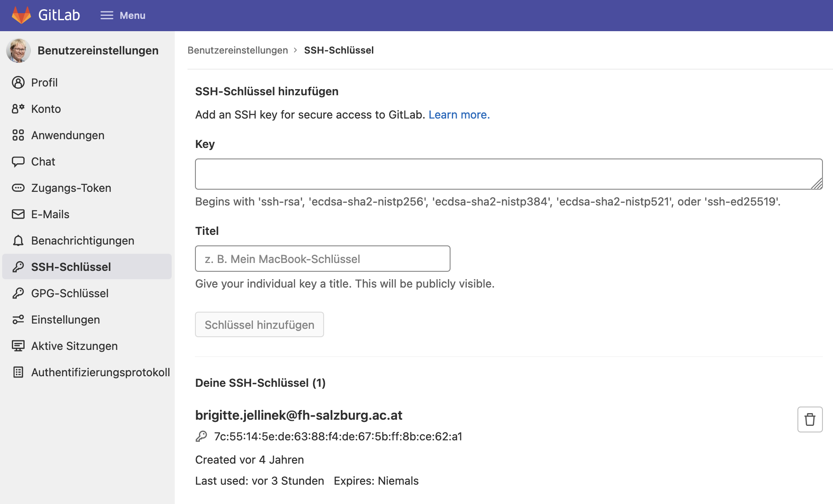This screenshot has height=504, width=833.
Task: Grab the Key textarea resize handle
Action: pos(817,184)
